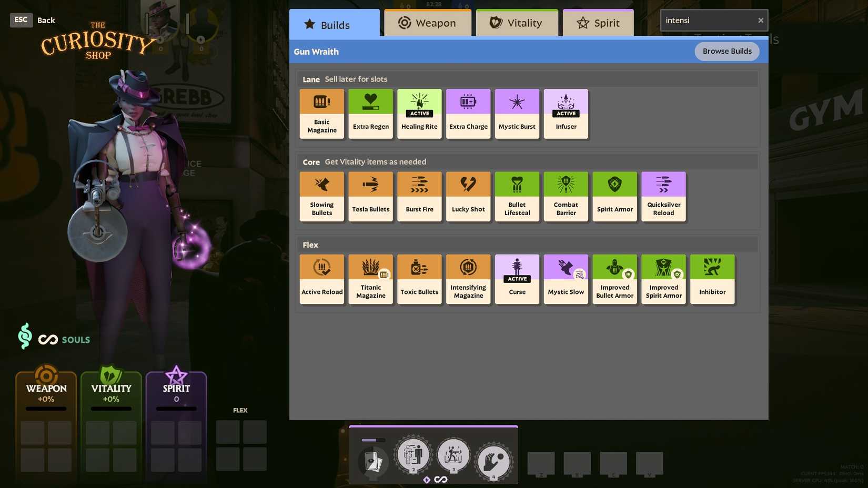Choose the Curse active item
Image resolution: width=868 pixels, height=488 pixels.
click(x=517, y=279)
